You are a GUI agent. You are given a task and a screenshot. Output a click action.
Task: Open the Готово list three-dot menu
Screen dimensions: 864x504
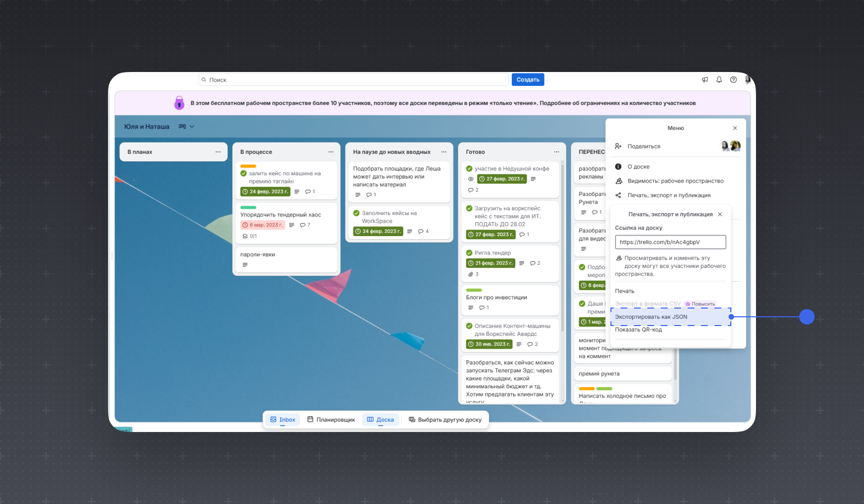pyautogui.click(x=556, y=152)
